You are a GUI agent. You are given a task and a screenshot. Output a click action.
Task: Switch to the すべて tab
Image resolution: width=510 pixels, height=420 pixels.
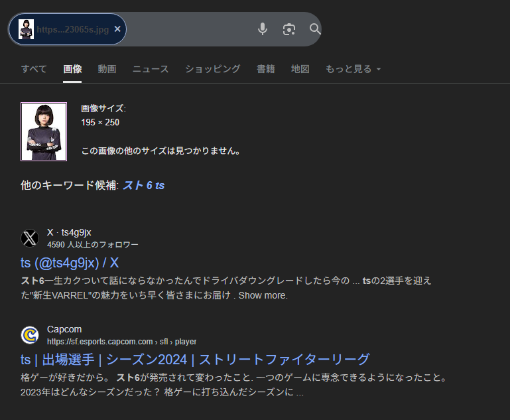pos(34,69)
